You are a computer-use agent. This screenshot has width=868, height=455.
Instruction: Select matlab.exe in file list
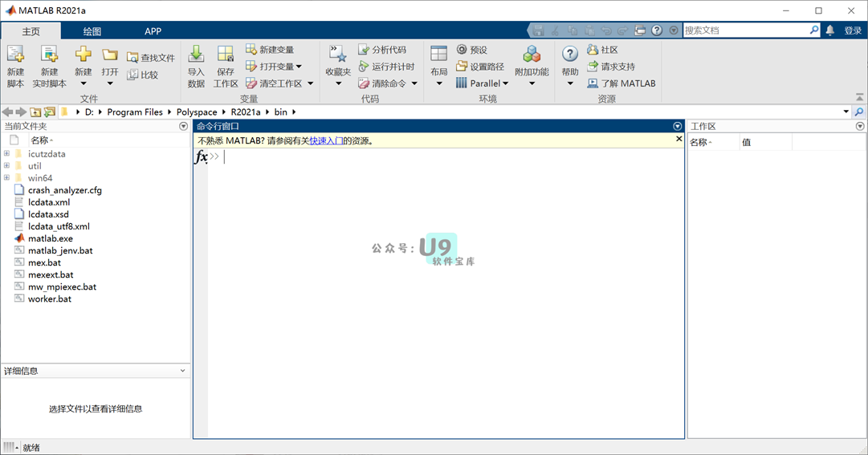[x=51, y=238]
